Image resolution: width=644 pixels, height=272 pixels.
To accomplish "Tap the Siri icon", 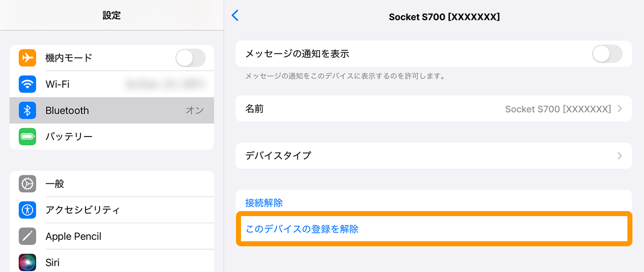I will pyautogui.click(x=28, y=262).
